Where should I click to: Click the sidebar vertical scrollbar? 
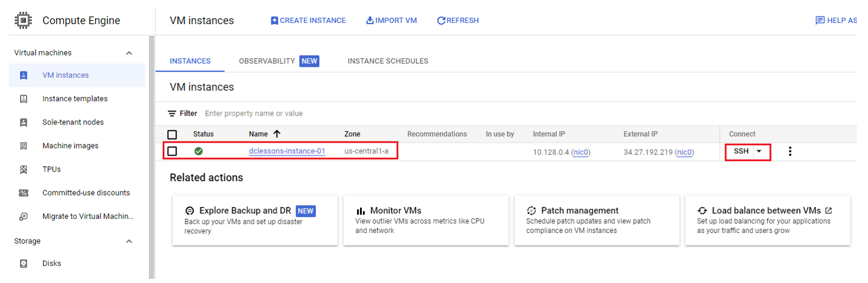point(151,157)
